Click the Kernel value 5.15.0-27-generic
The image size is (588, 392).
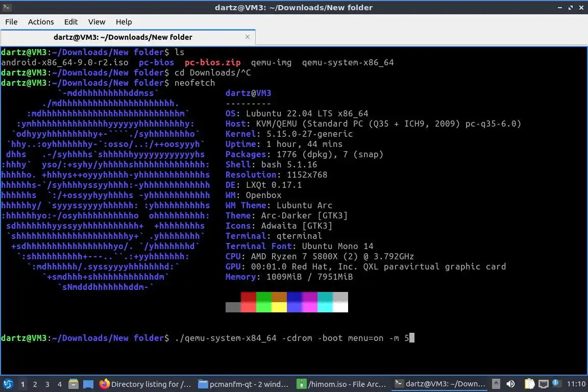point(309,134)
